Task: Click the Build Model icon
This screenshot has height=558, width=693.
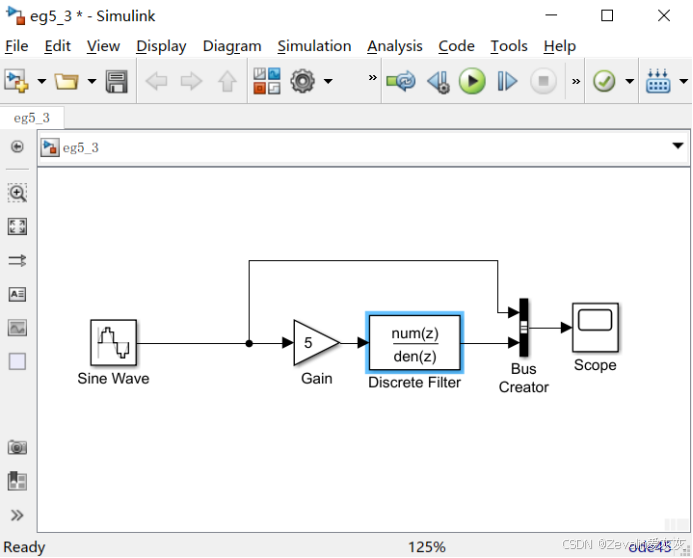Action: click(x=658, y=81)
